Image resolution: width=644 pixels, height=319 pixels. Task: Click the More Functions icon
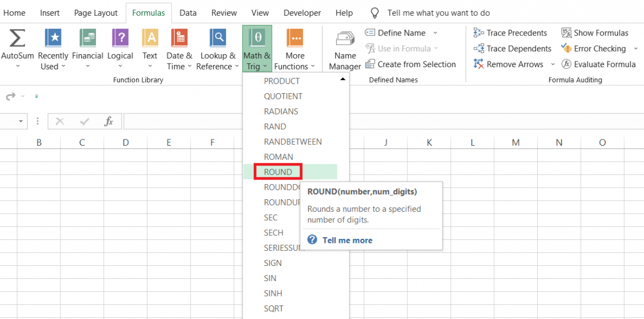[x=295, y=38]
